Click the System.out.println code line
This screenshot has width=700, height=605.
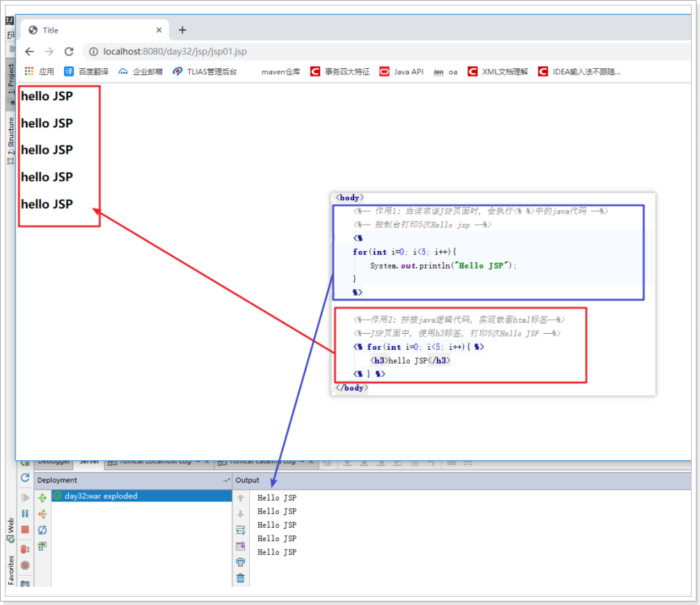tap(443, 266)
